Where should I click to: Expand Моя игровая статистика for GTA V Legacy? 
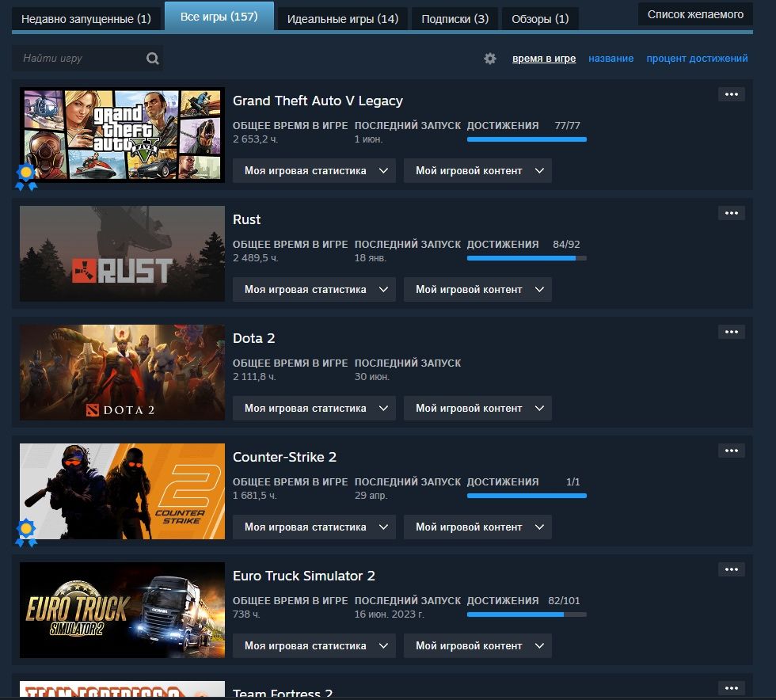tap(314, 171)
